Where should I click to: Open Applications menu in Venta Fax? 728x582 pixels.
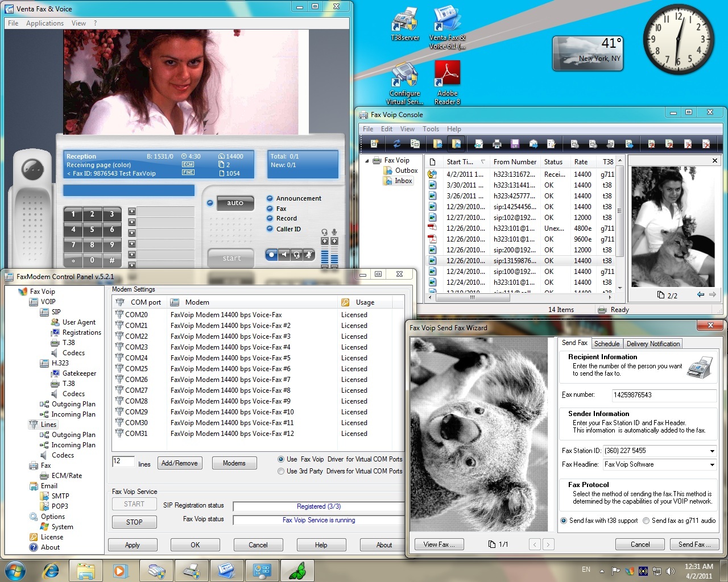tap(45, 23)
